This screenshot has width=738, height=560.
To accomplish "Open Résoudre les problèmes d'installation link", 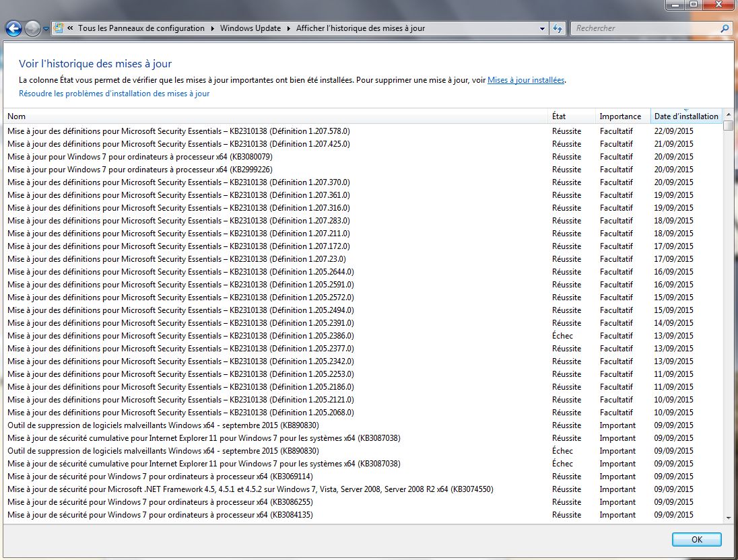I will (x=114, y=94).
